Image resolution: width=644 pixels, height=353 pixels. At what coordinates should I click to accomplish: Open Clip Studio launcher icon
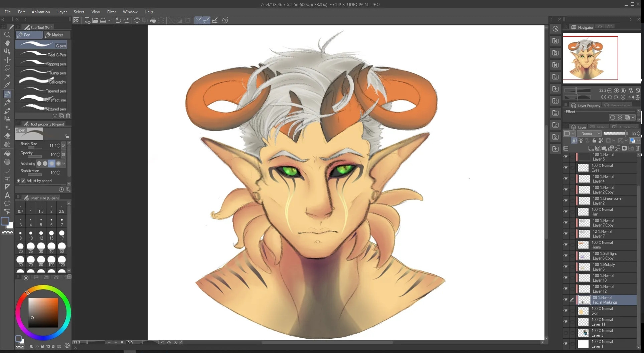[x=76, y=20]
